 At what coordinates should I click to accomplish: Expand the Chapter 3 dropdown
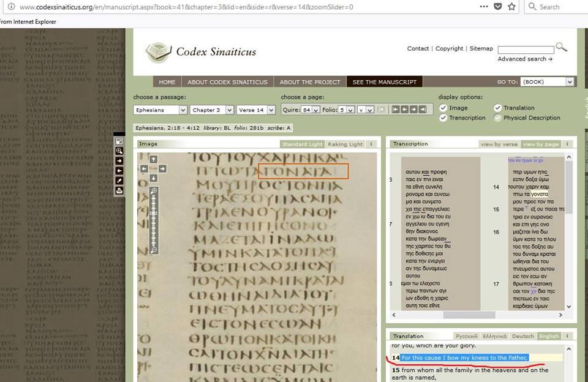point(211,110)
